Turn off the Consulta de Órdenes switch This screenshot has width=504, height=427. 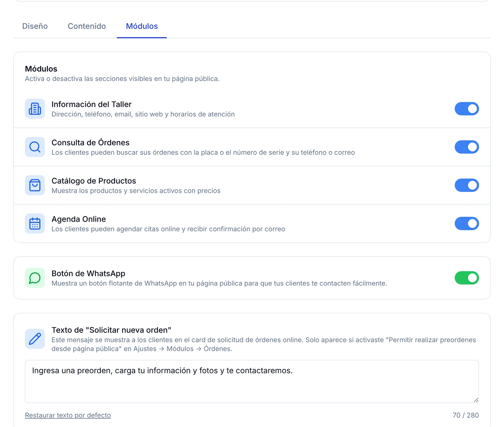click(467, 147)
